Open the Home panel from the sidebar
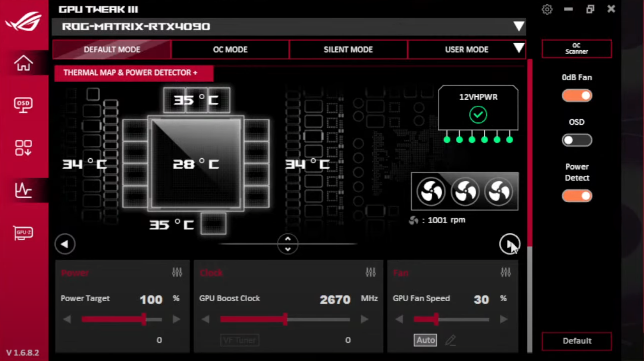 pyautogui.click(x=23, y=63)
